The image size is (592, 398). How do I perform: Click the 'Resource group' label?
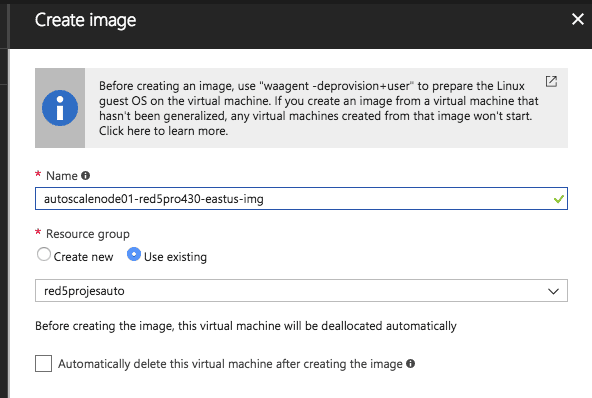(88, 234)
